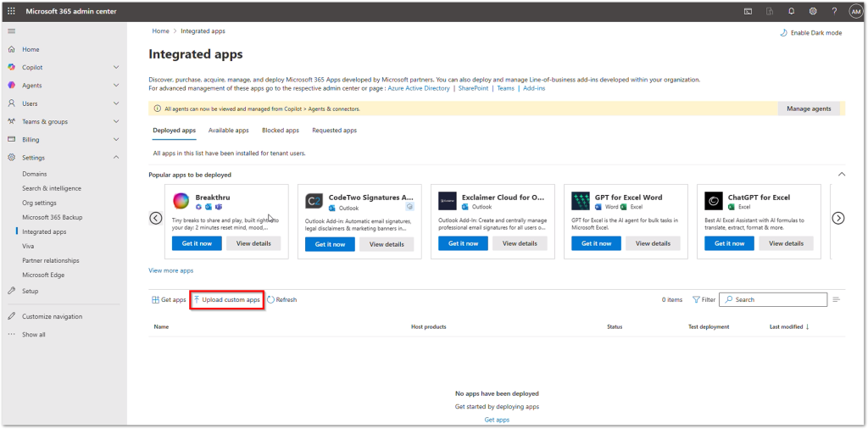Click Upload custom apps button
The width and height of the screenshot is (868, 429).
226,300
